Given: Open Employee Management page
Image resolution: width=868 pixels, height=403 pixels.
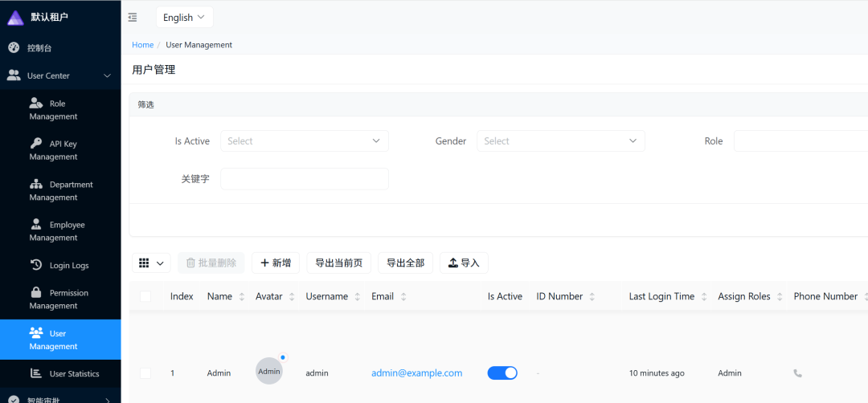Looking at the screenshot, I should tap(60, 231).
